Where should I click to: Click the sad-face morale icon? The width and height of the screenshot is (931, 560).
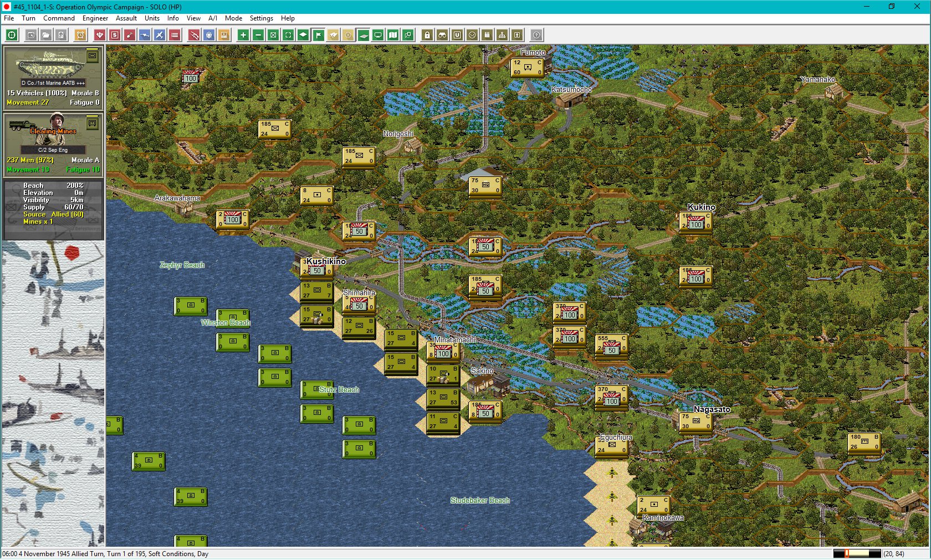pos(472,35)
